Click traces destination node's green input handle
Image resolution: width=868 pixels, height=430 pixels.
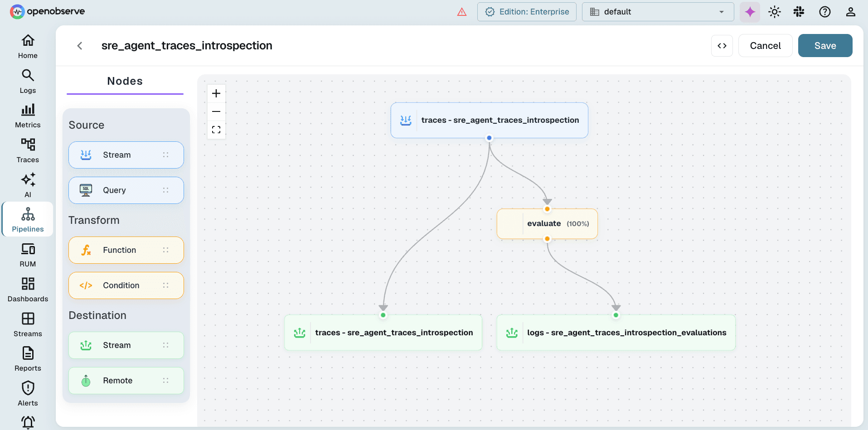[x=383, y=315]
